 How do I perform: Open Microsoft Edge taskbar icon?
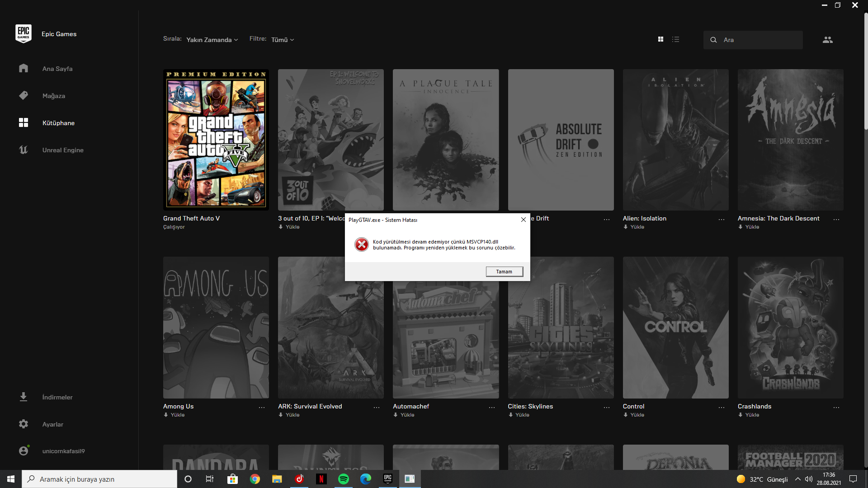coord(366,479)
